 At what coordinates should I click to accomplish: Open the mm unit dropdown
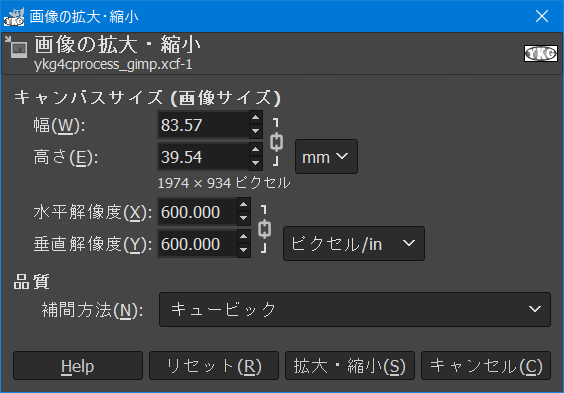pos(326,157)
